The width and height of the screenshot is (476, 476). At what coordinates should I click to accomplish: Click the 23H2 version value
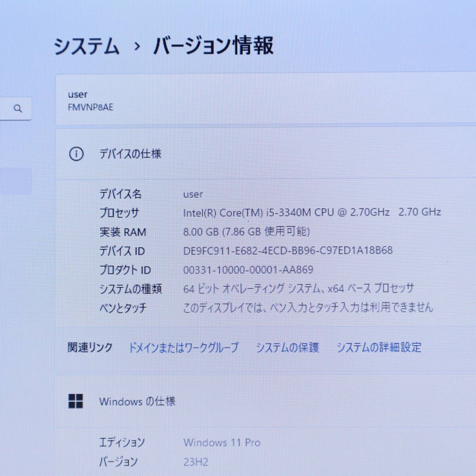click(196, 462)
